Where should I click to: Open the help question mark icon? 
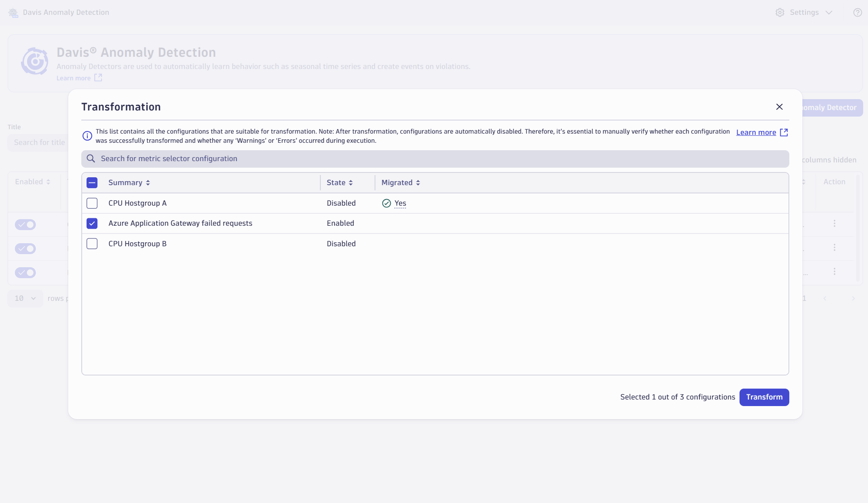[x=858, y=13]
